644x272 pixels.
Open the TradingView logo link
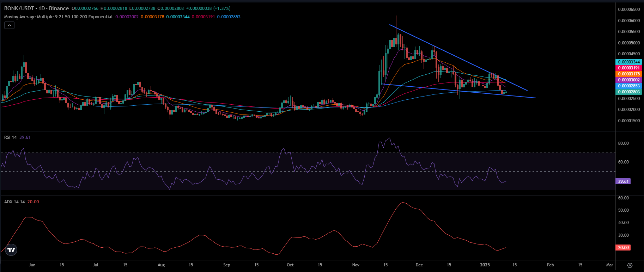[x=11, y=250]
